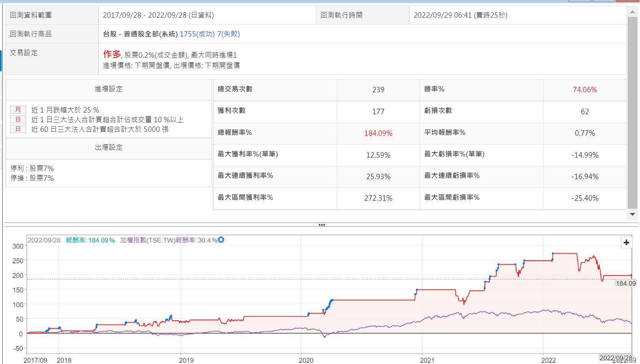Screen dimensions: 640x364
Task: Open the 7(失敗) failed stocks link
Action: coord(228,34)
